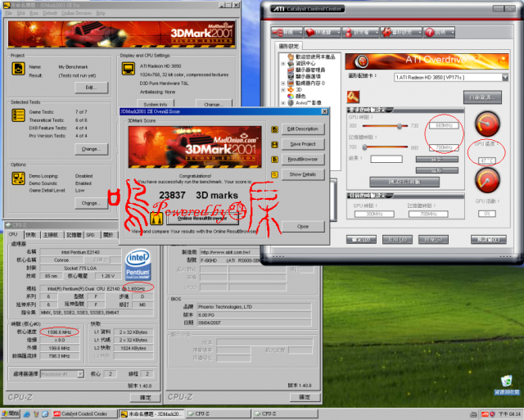Image resolution: width=524 pixels, height=420 pixels.
Task: Open the Online Services menu in 3DMark2001
Action: 76,13
